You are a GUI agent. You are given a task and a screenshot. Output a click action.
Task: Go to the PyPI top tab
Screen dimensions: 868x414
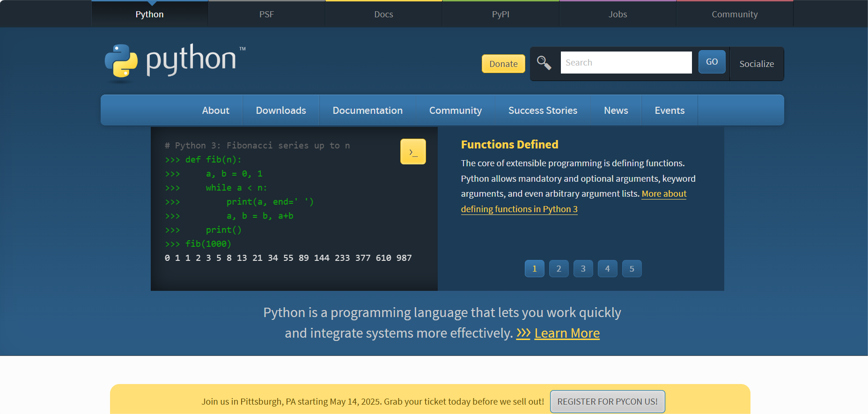click(x=501, y=14)
